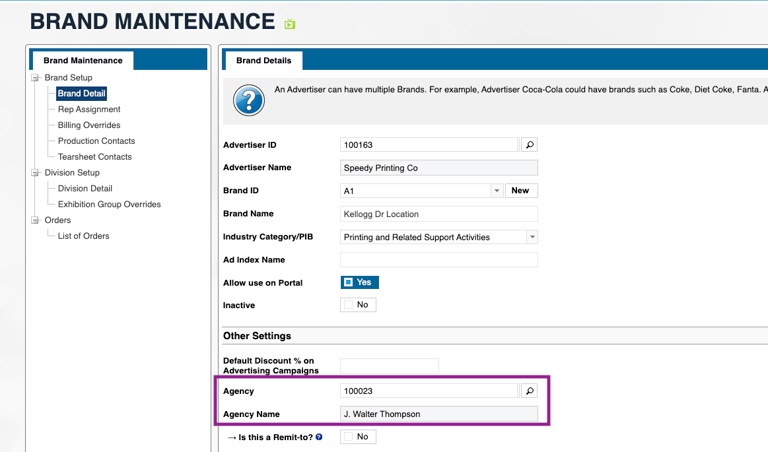The image size is (768, 452).
Task: Click the Remit-to info help icon
Action: pyautogui.click(x=319, y=437)
